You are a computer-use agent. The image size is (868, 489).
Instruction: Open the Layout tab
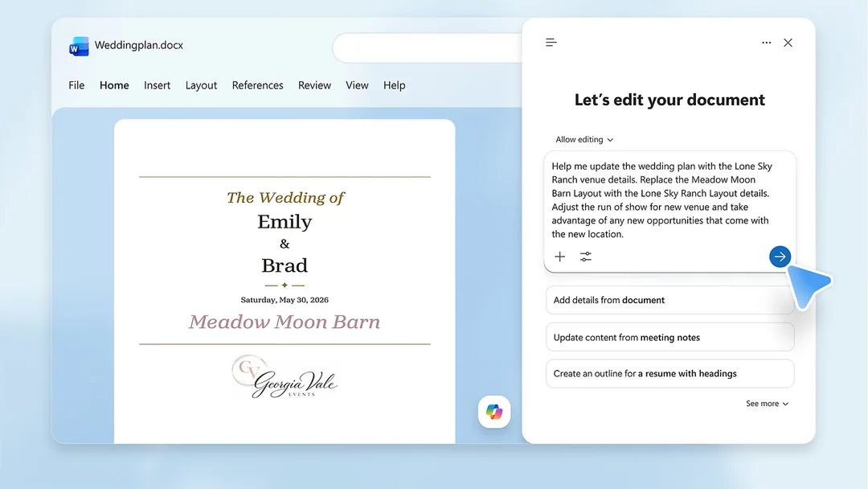[201, 85]
